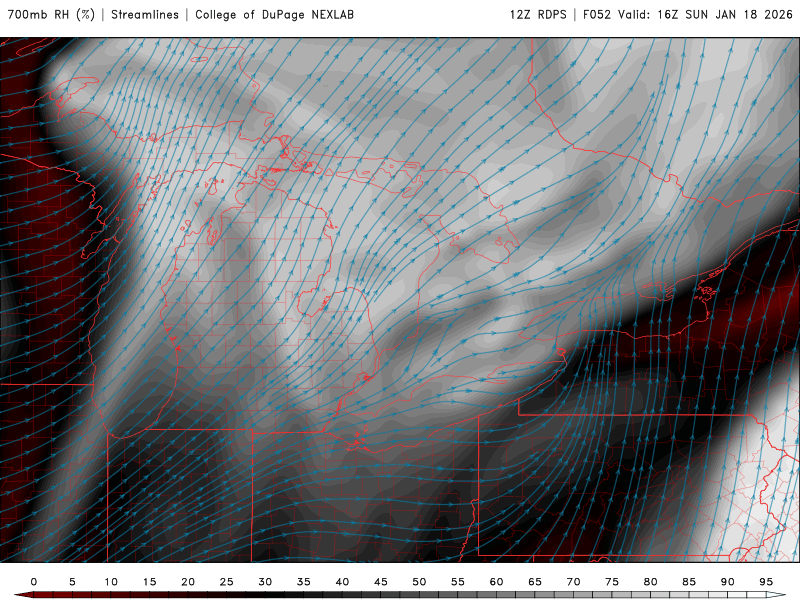Click the dark red left tip of colorbar
Viewport: 800px width, 600px height.
(23, 595)
